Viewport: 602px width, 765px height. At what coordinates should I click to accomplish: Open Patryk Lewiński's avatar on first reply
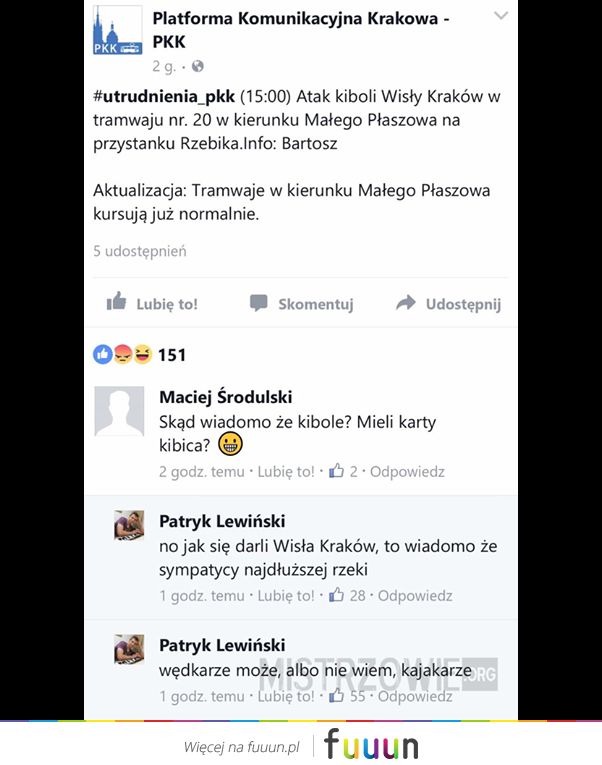(x=129, y=525)
